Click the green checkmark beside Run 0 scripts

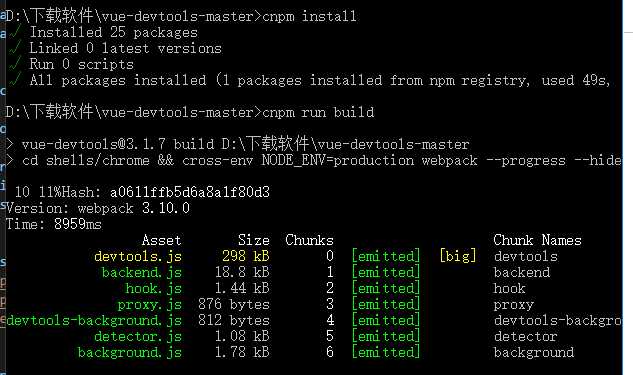pos(15,64)
